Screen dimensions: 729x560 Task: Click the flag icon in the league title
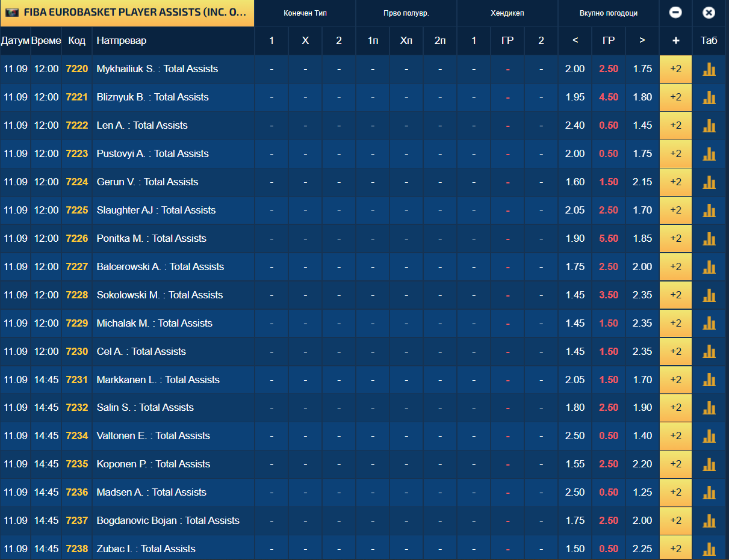(12, 13)
